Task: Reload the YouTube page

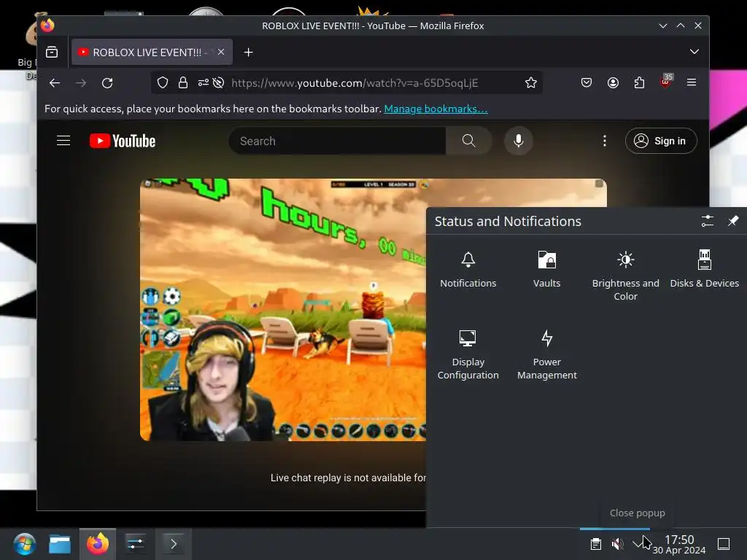Action: (107, 83)
